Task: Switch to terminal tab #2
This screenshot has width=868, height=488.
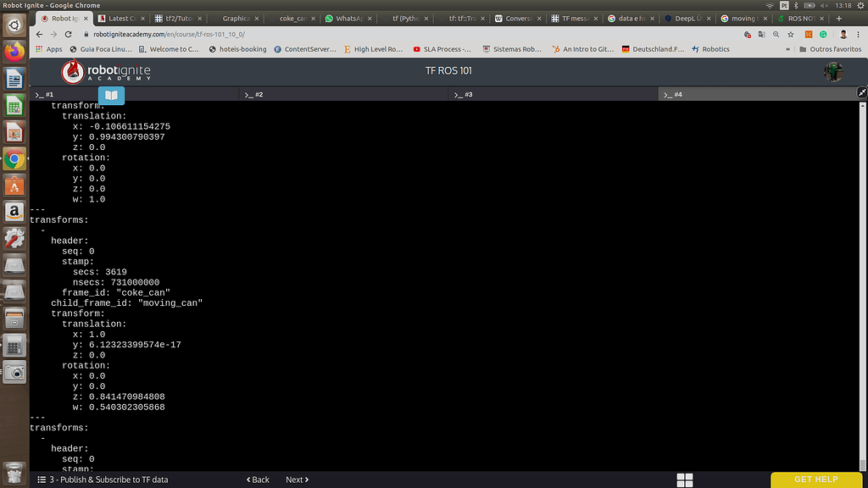Action: [x=254, y=95]
